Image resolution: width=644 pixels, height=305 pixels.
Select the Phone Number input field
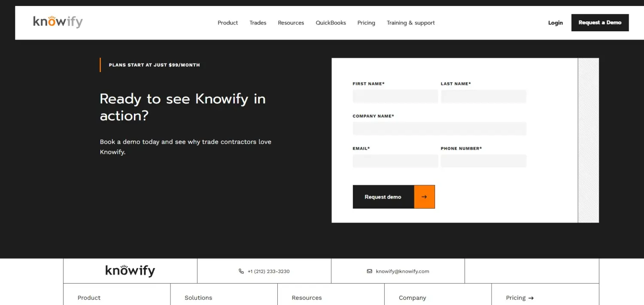[x=483, y=161]
